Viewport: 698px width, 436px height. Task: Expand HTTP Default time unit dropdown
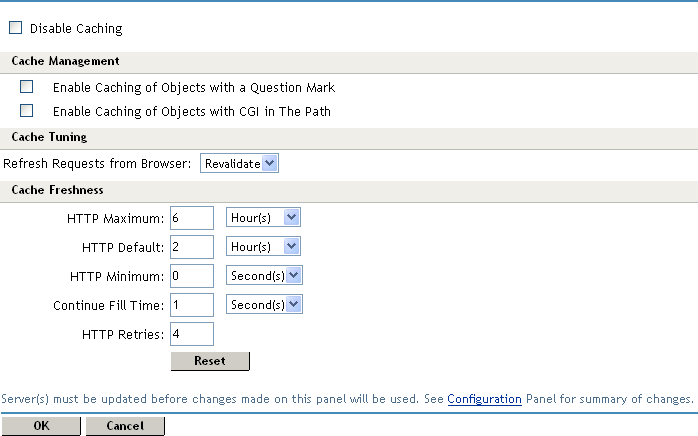(264, 246)
